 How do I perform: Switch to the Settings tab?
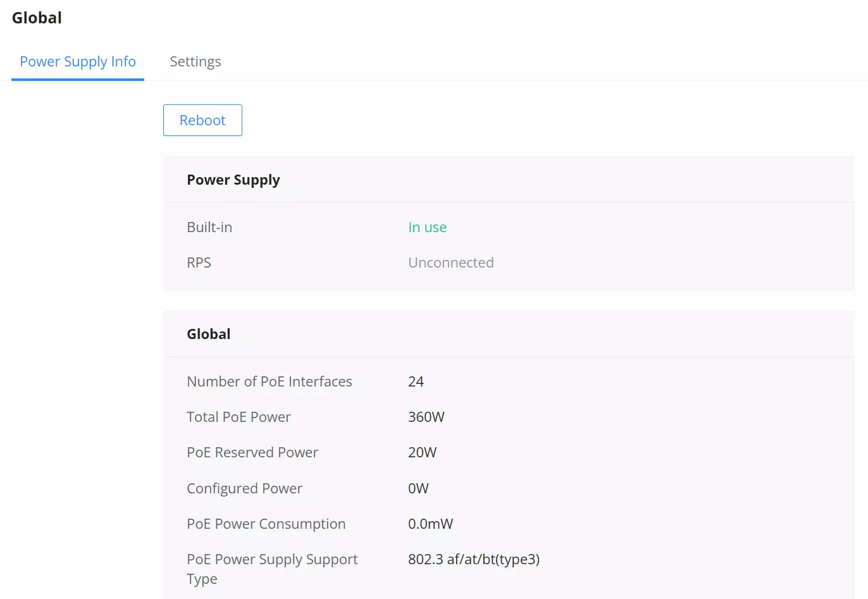coord(195,61)
